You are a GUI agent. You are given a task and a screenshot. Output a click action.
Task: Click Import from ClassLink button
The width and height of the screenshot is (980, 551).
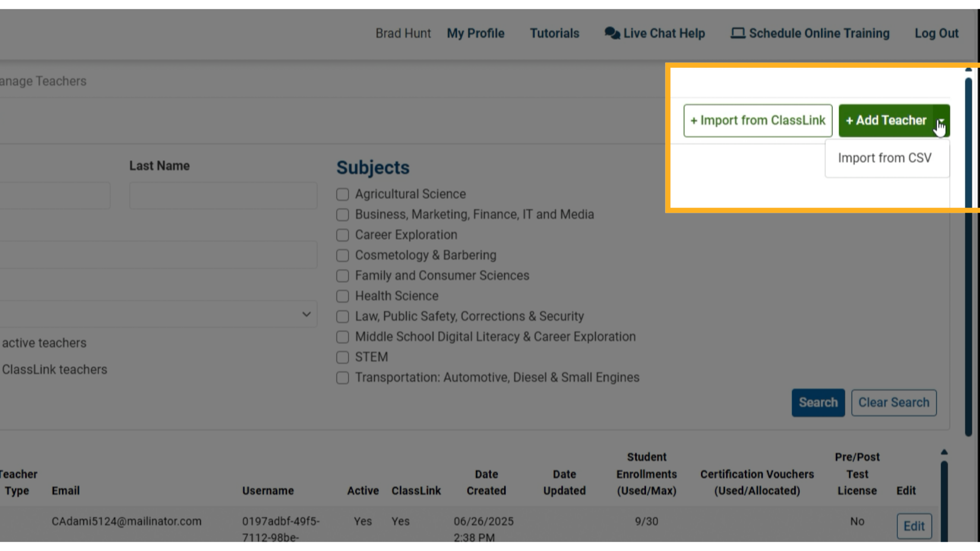(x=758, y=121)
